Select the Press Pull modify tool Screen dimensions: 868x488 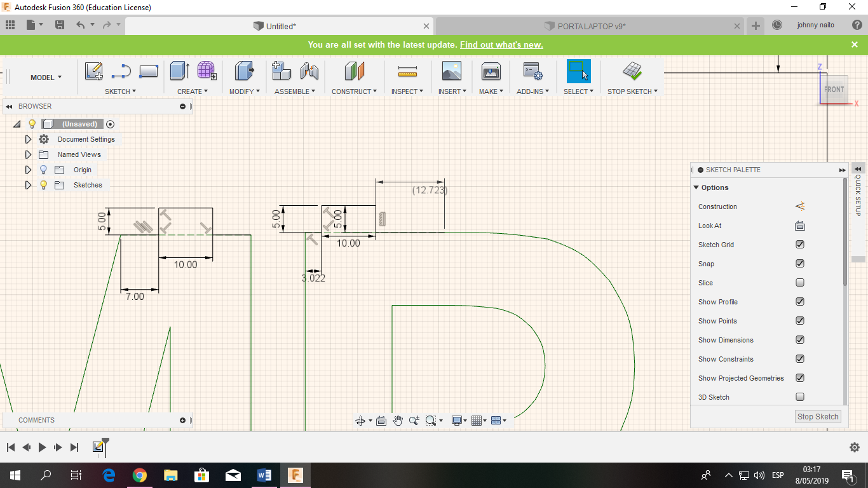point(245,71)
